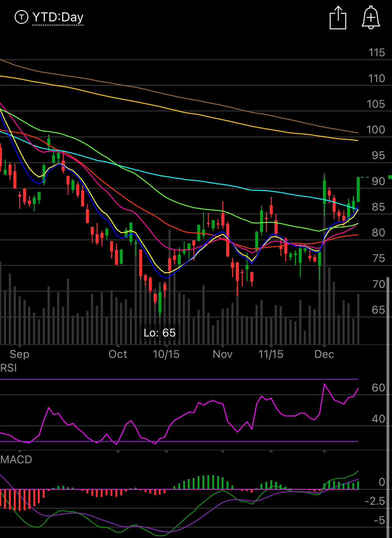Screen dimensions: 392x538
Task: Tap the share/export icon
Action: pos(338,18)
